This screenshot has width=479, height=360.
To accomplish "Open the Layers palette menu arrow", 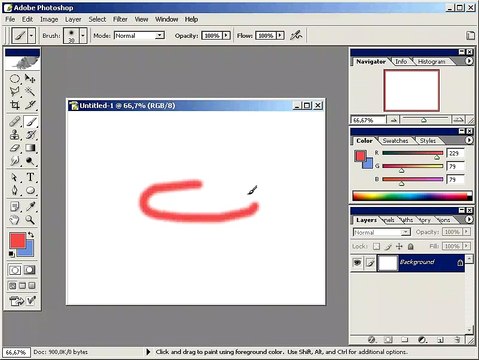I will [469, 219].
